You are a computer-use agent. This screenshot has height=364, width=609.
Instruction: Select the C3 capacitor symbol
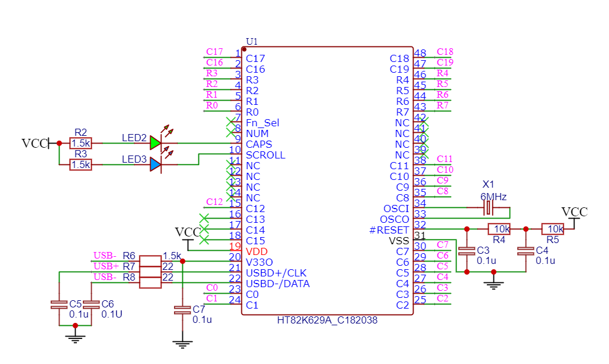(x=467, y=251)
